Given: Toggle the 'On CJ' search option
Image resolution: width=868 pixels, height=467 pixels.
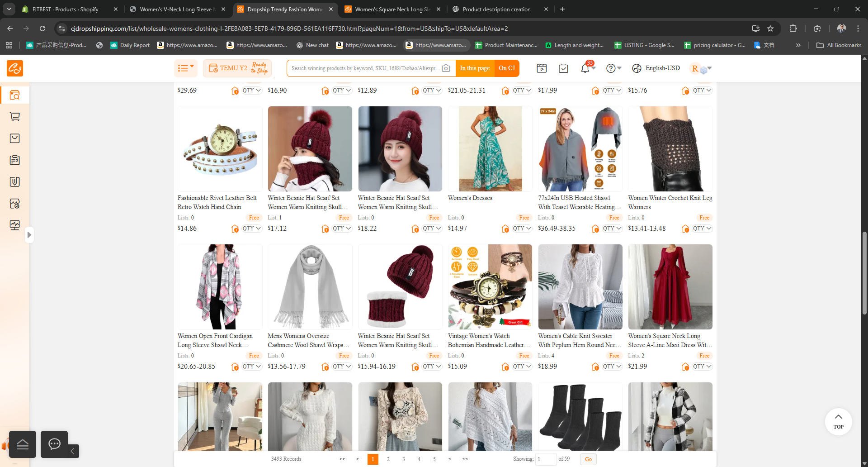Looking at the screenshot, I should (506, 68).
